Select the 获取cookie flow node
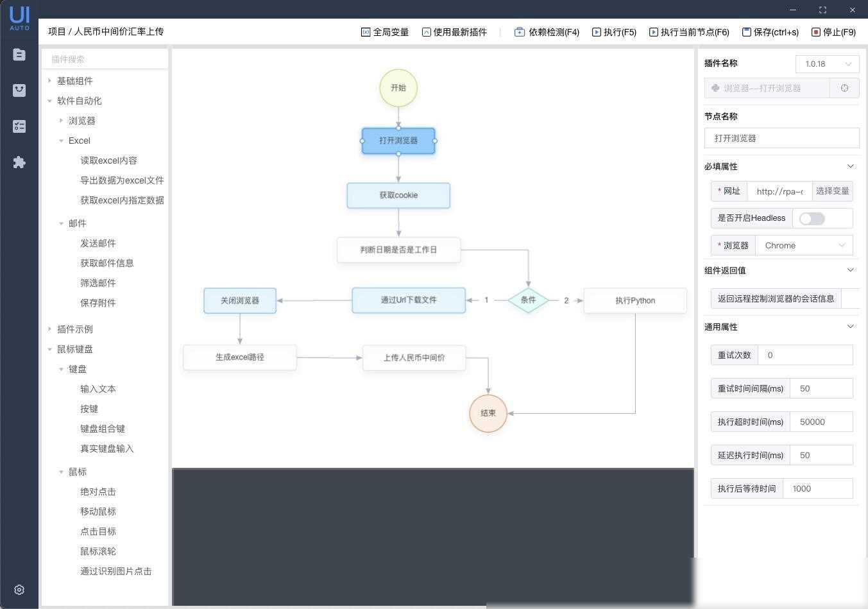Viewport: 868px width, 609px height. (398, 195)
